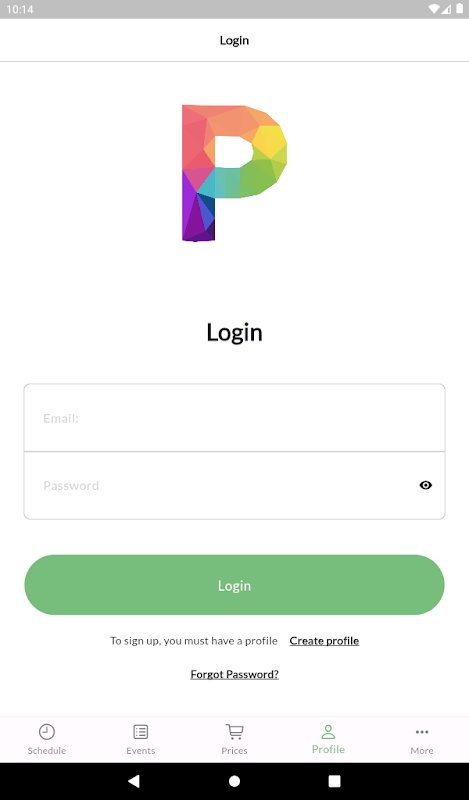The height and width of the screenshot is (800, 469).
Task: Open recent apps square button
Action: point(334,781)
